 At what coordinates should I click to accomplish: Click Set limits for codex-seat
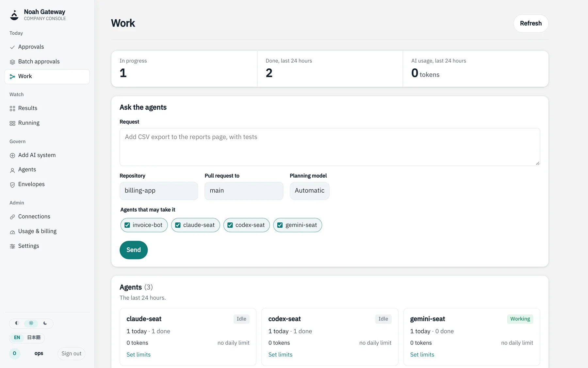click(x=280, y=355)
